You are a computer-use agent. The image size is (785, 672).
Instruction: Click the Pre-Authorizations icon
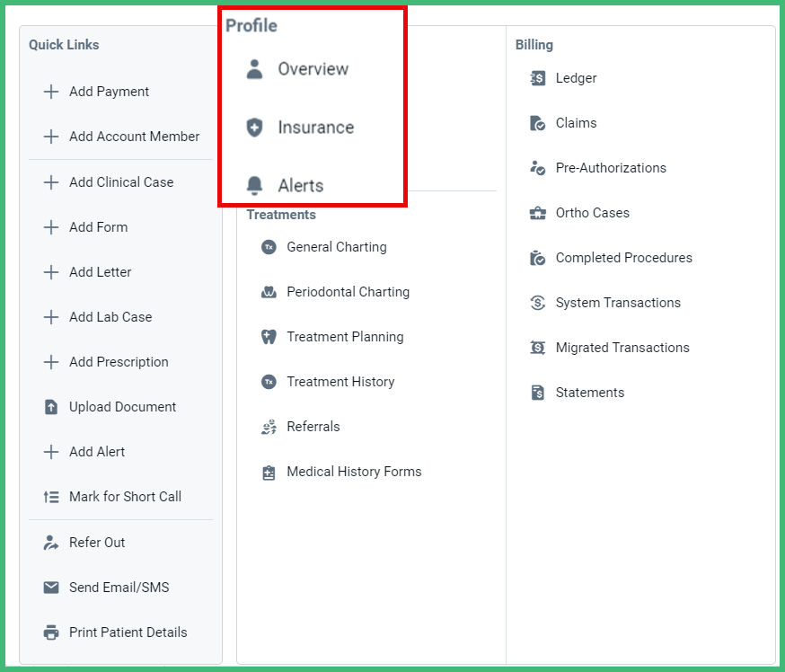click(535, 168)
